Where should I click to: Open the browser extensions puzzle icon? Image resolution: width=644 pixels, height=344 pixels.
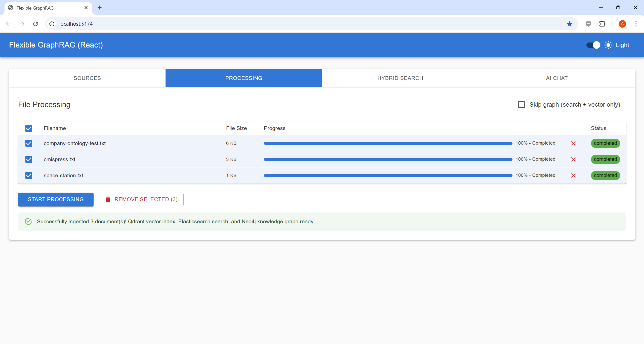tap(602, 24)
